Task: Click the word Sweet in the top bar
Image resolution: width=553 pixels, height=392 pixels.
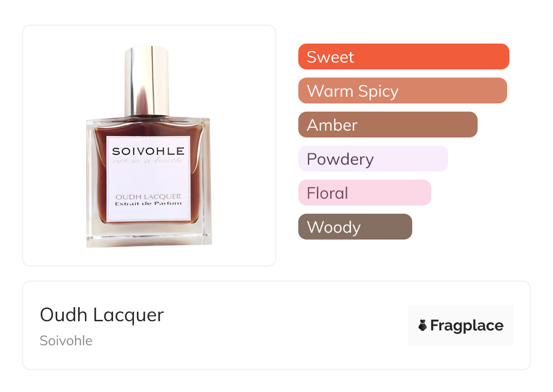Action: click(330, 57)
